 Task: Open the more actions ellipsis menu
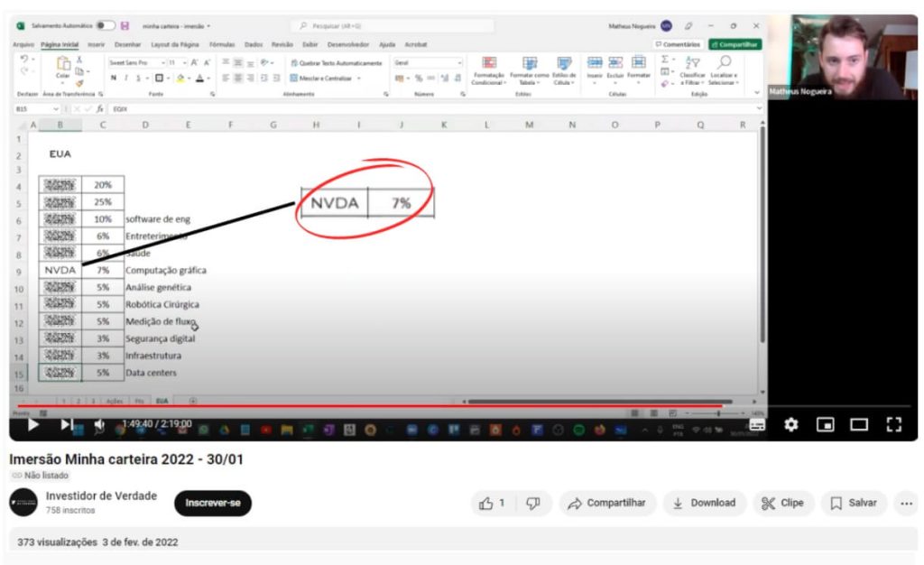tap(906, 503)
